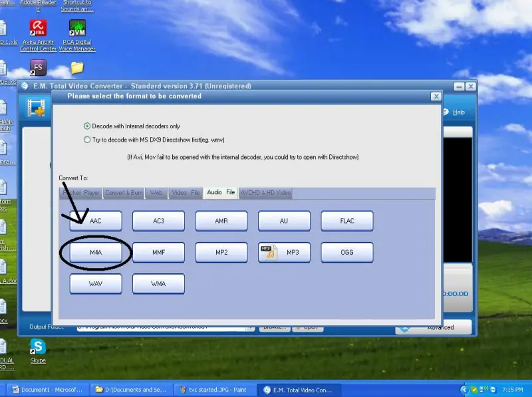Choose the OGG audio format button

[x=347, y=253]
